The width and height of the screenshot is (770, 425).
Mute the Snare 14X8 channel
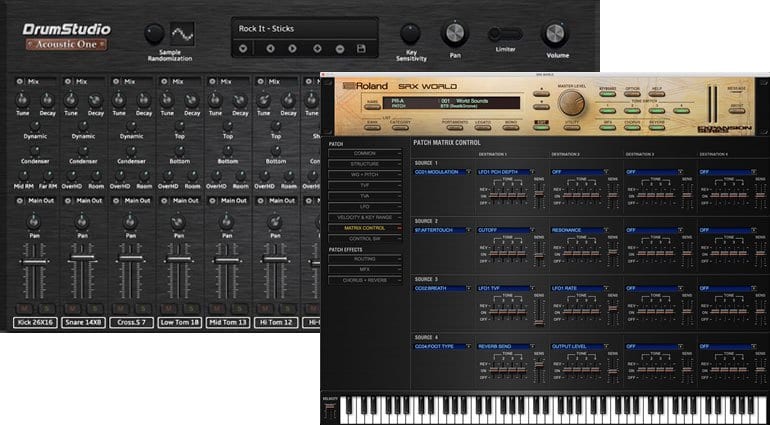(x=71, y=309)
